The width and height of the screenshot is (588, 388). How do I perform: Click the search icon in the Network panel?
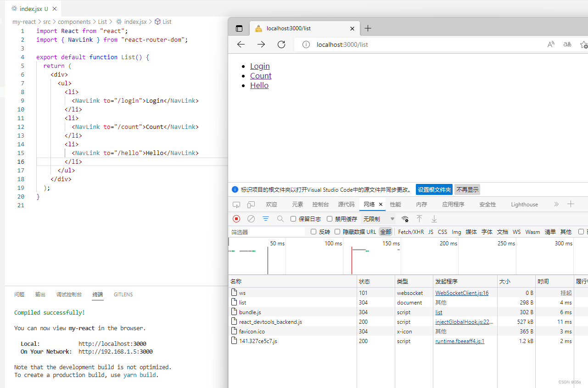click(x=280, y=219)
